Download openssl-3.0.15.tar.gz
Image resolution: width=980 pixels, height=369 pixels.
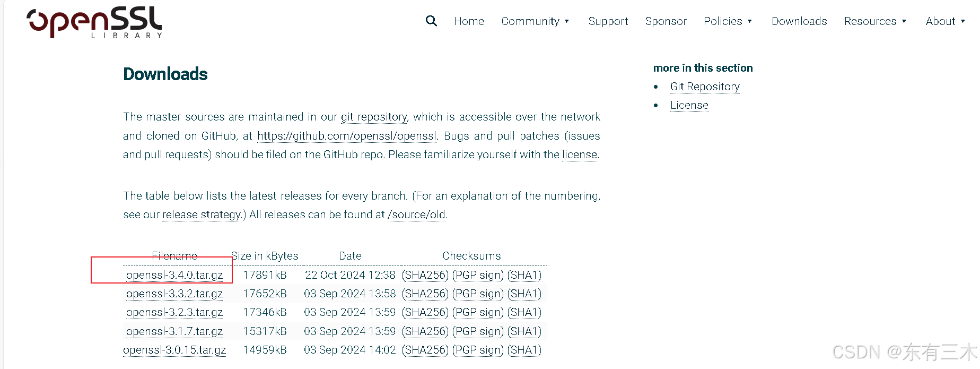(x=174, y=350)
